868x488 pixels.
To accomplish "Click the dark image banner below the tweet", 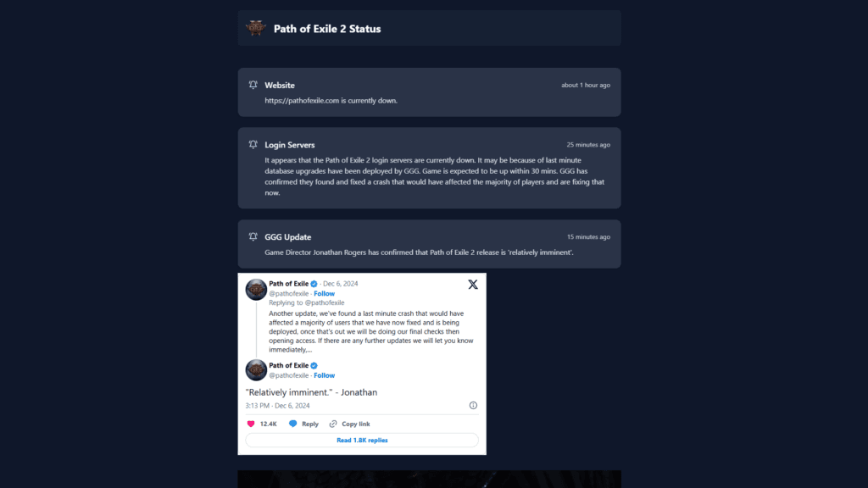I will tap(429, 481).
